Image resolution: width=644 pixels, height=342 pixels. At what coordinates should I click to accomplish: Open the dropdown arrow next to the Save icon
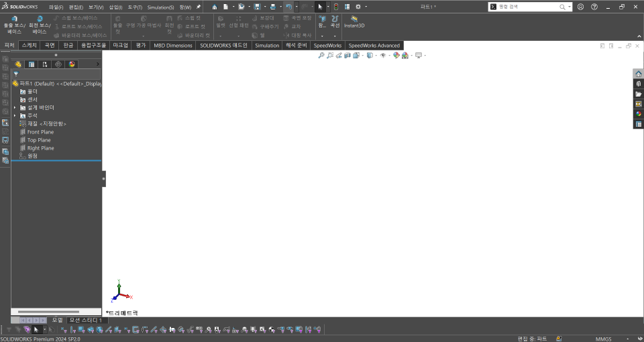265,7
